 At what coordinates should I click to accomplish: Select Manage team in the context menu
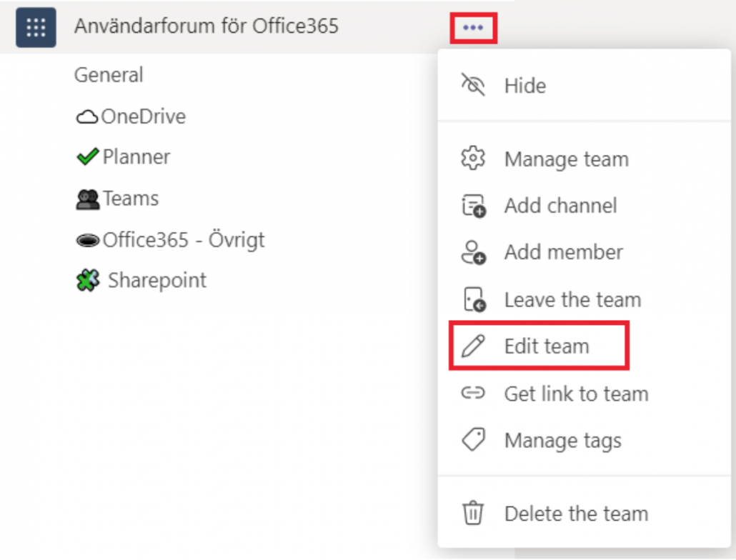[585, 159]
